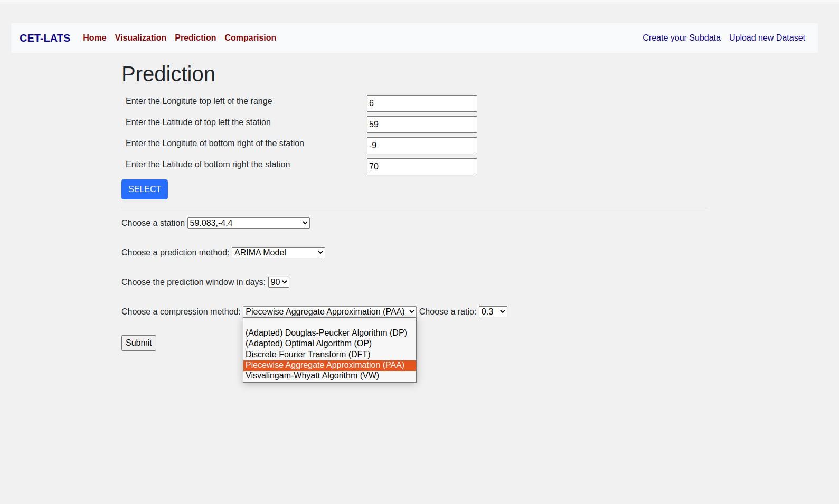This screenshot has height=504, width=839.
Task: Open the Prediction nav link
Action: 195,38
